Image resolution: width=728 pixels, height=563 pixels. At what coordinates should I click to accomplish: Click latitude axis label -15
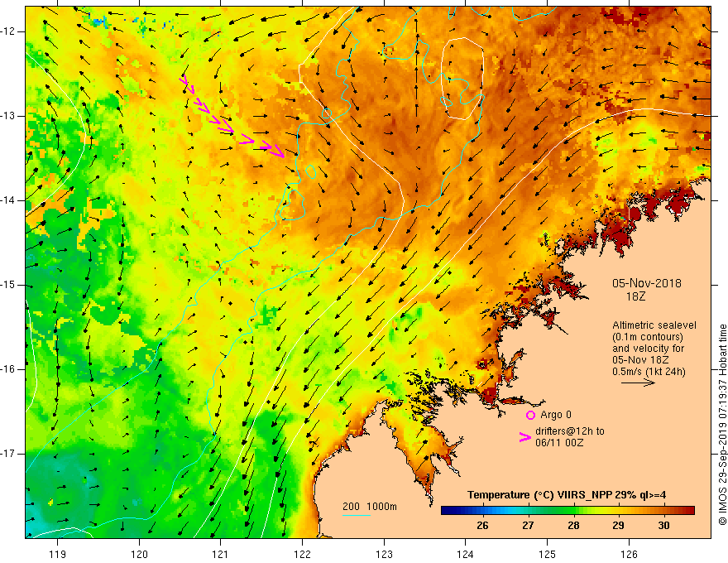[8, 285]
